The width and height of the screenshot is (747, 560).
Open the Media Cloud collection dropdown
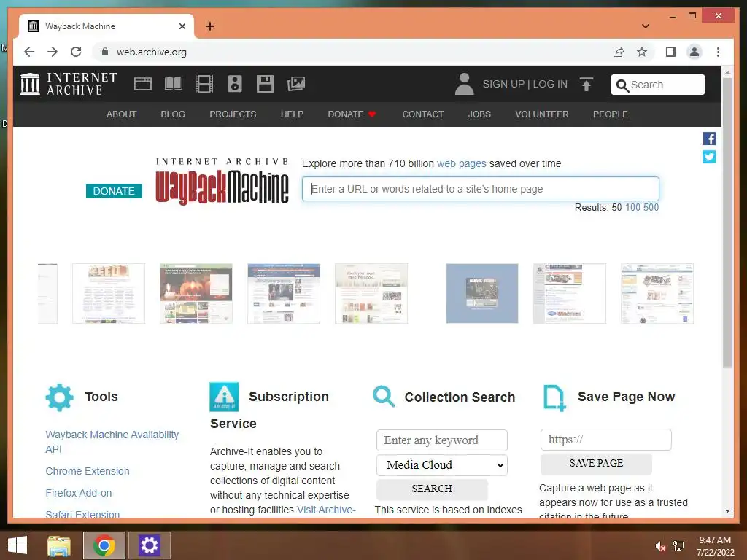coord(442,465)
